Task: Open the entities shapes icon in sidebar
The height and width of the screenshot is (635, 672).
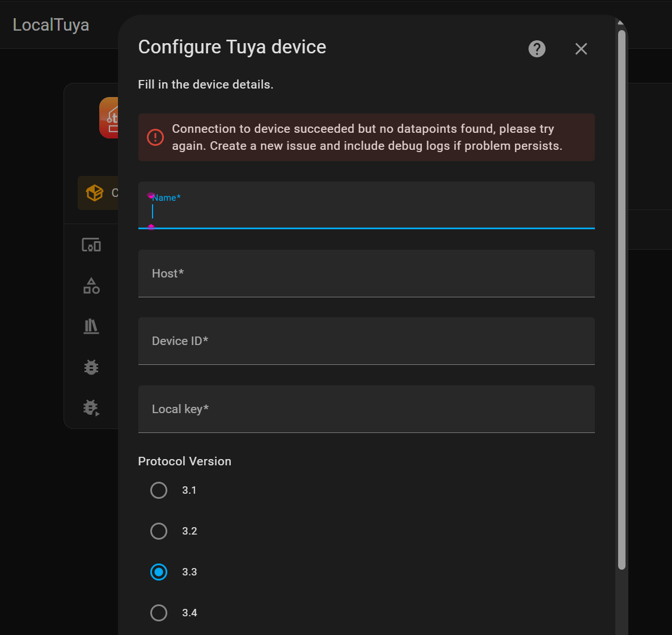Action: pos(91,285)
